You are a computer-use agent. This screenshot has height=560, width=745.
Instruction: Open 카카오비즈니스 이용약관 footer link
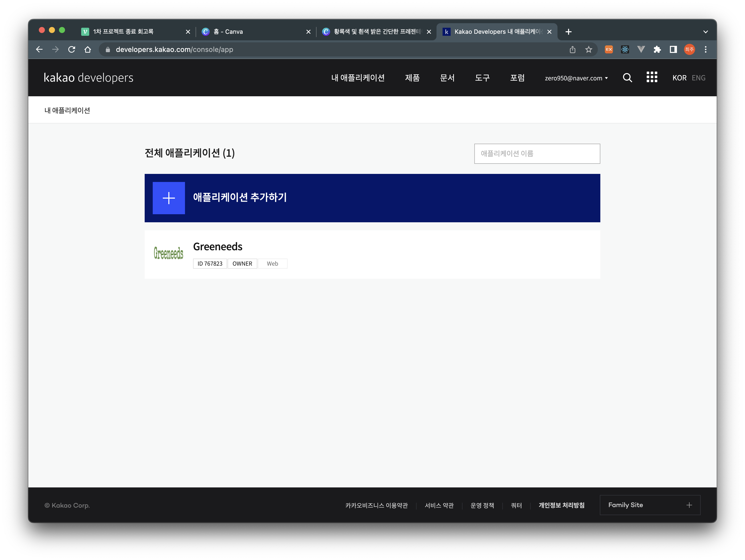376,505
